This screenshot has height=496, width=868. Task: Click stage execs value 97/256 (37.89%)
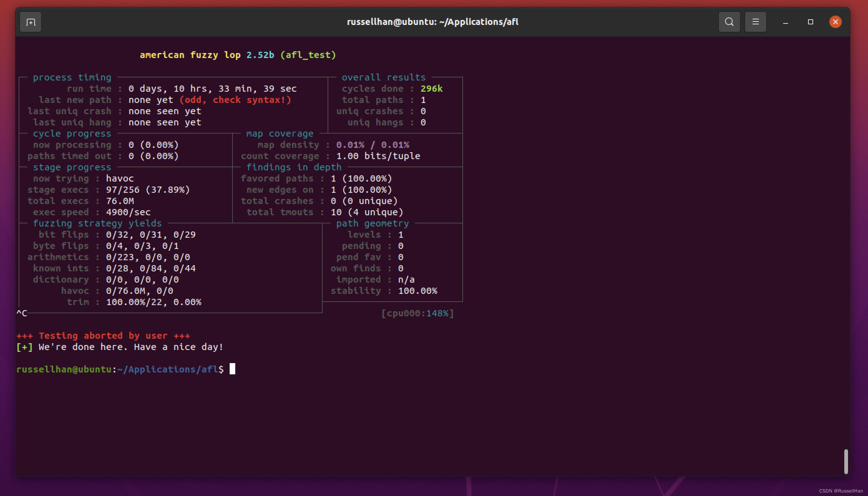[148, 190]
